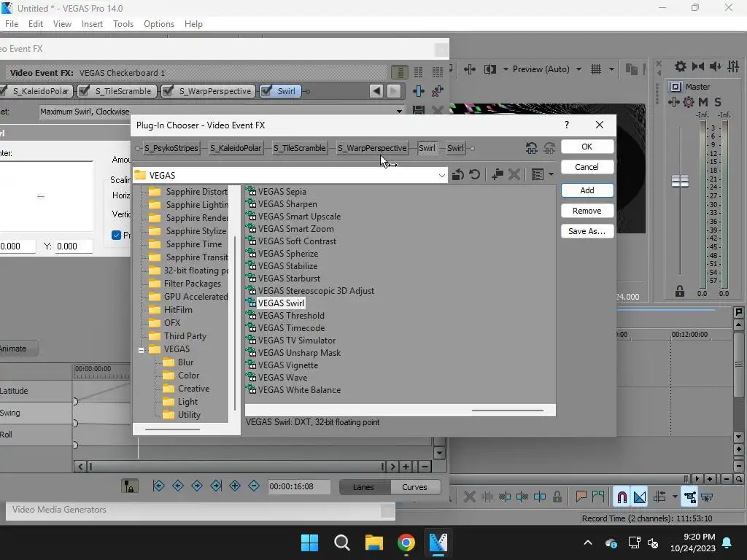Click the Master FX plug-in icon
Image resolution: width=747 pixels, height=560 pixels.
tap(673, 102)
